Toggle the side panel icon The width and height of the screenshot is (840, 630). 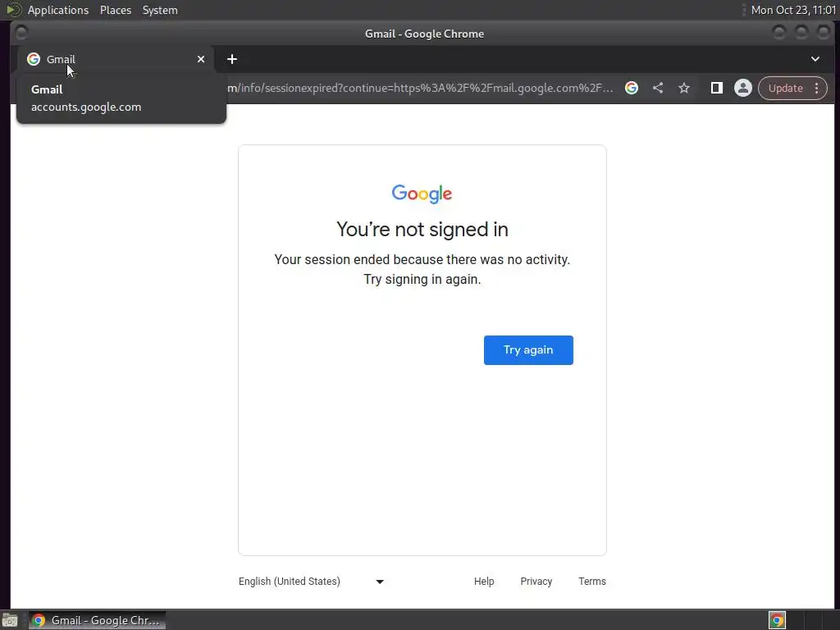click(716, 88)
